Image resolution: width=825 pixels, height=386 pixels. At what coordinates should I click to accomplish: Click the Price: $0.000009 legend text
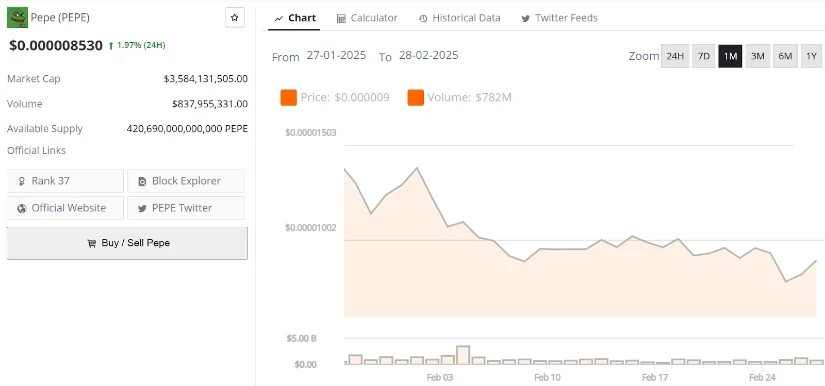pyautogui.click(x=345, y=97)
